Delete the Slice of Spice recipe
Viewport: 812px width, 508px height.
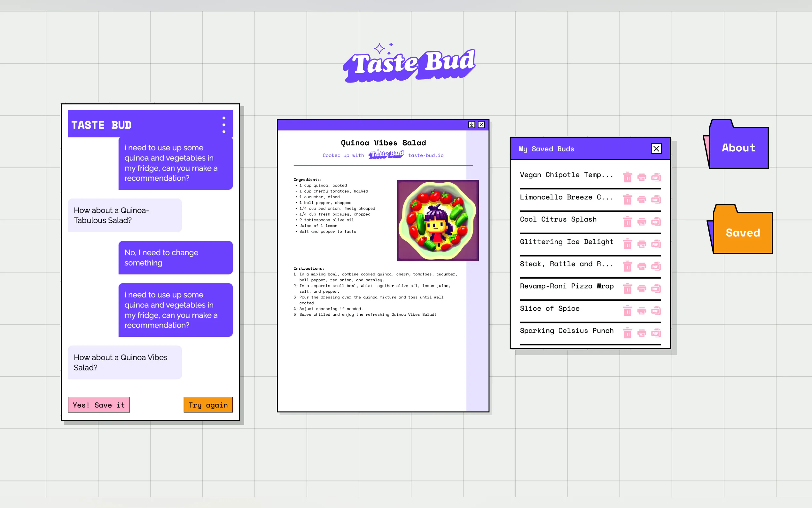tap(627, 311)
